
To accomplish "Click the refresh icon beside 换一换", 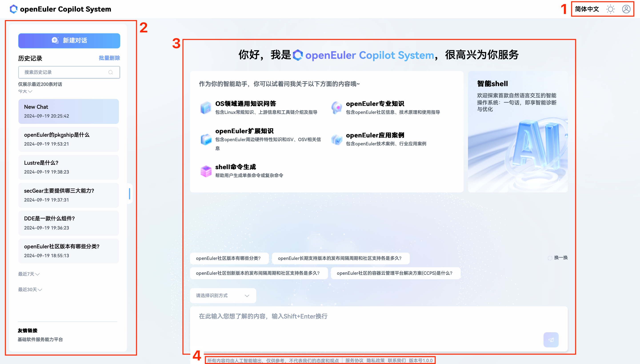I will click(x=550, y=258).
